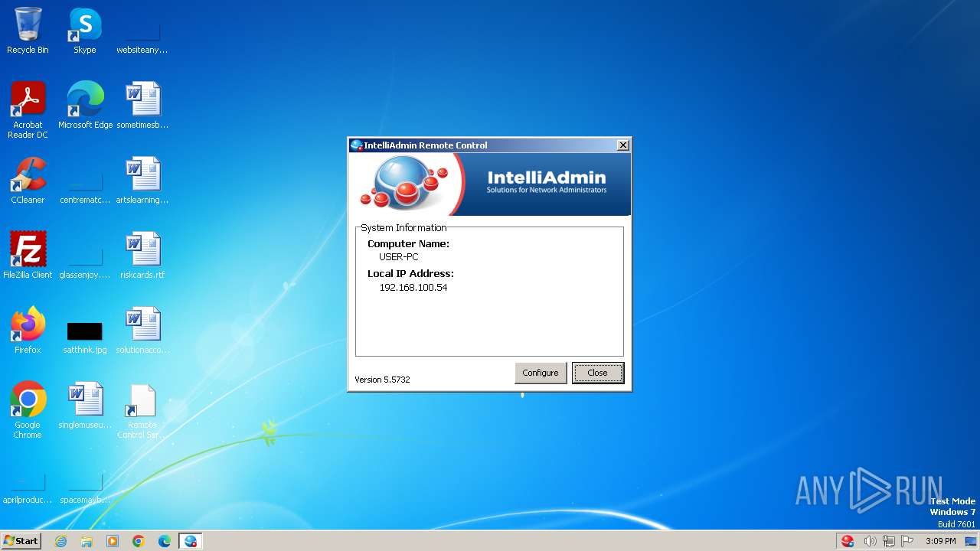Select the sometimesb Word document
Image resolution: width=980 pixels, height=551 pixels.
coord(142,106)
